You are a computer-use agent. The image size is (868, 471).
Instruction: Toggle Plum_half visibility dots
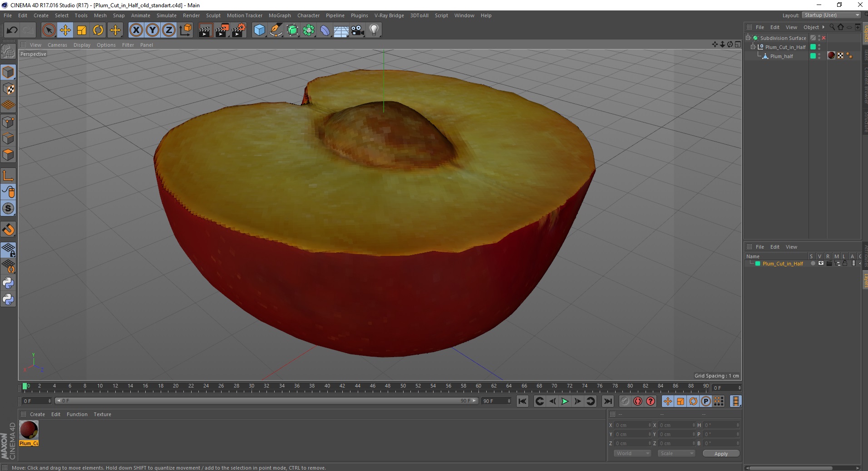(x=819, y=56)
